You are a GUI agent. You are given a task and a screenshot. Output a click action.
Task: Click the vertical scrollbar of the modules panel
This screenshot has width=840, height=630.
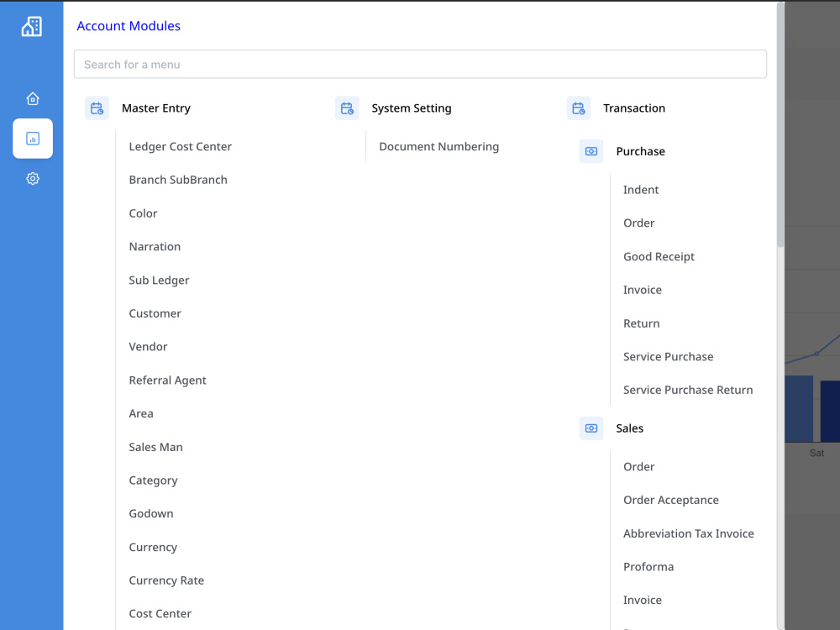coord(780,124)
